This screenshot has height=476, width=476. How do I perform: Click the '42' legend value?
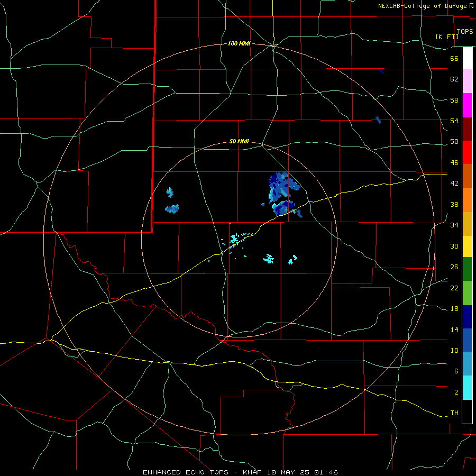coord(454,184)
